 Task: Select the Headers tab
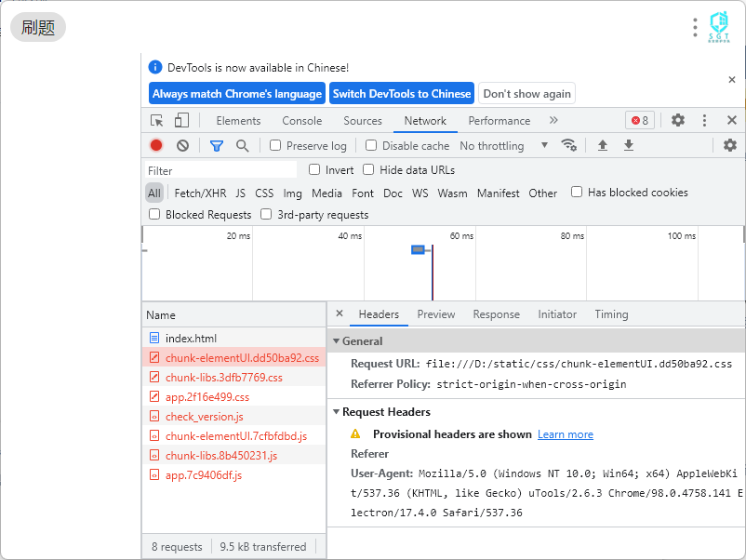[379, 314]
